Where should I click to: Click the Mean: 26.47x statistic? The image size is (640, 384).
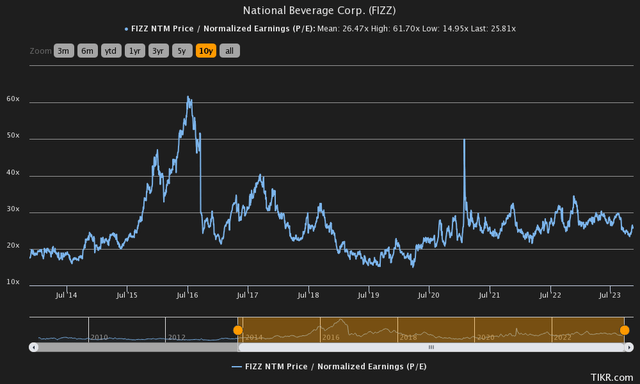coord(343,29)
